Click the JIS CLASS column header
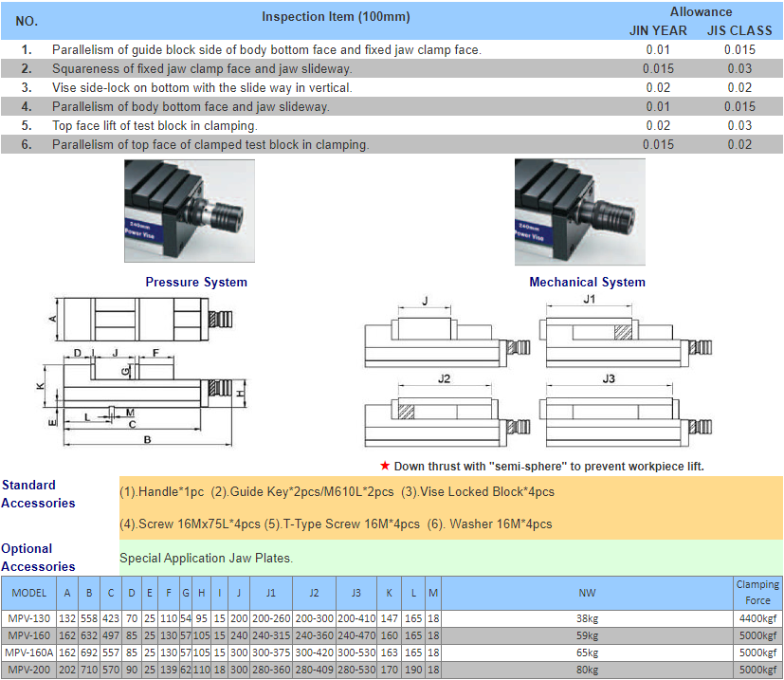The height and width of the screenshot is (680, 784). (x=739, y=30)
